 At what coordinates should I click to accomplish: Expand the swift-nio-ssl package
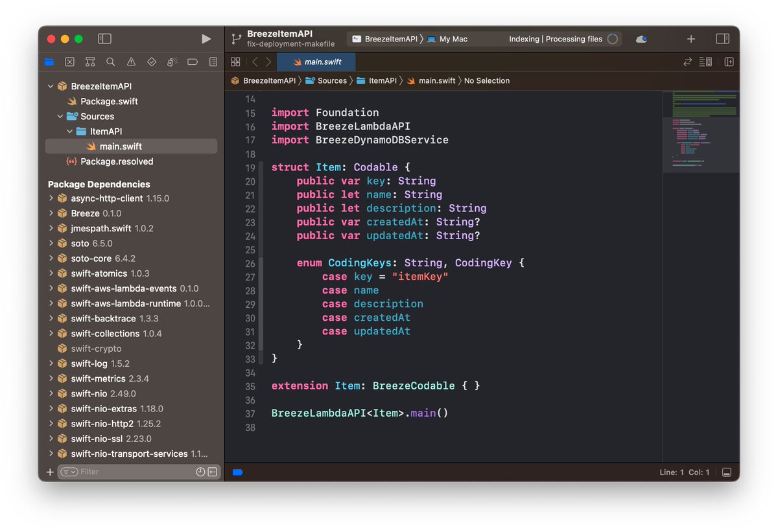click(51, 439)
